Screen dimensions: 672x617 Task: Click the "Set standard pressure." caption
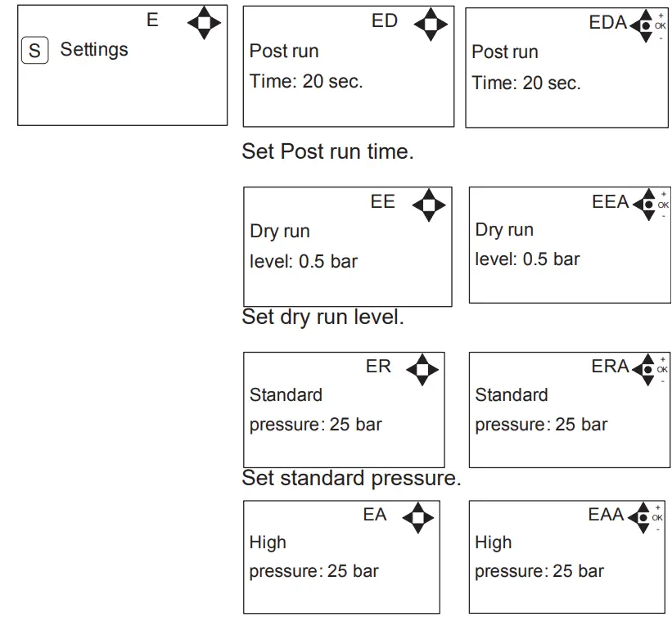(x=351, y=479)
